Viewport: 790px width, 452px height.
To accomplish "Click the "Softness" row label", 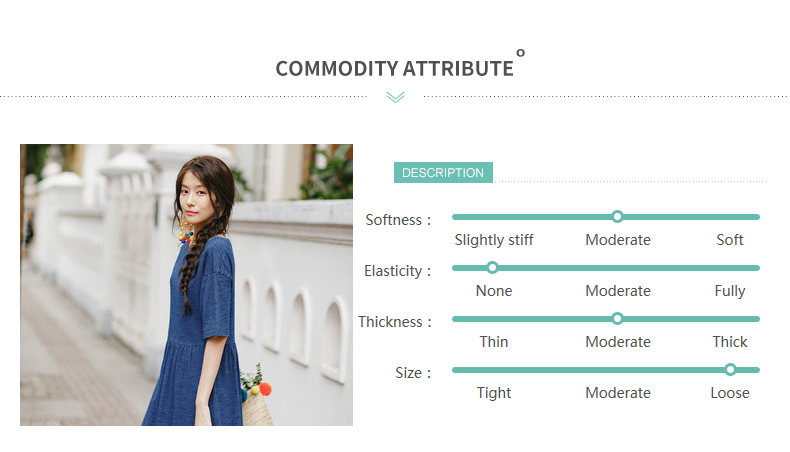I will pos(398,220).
